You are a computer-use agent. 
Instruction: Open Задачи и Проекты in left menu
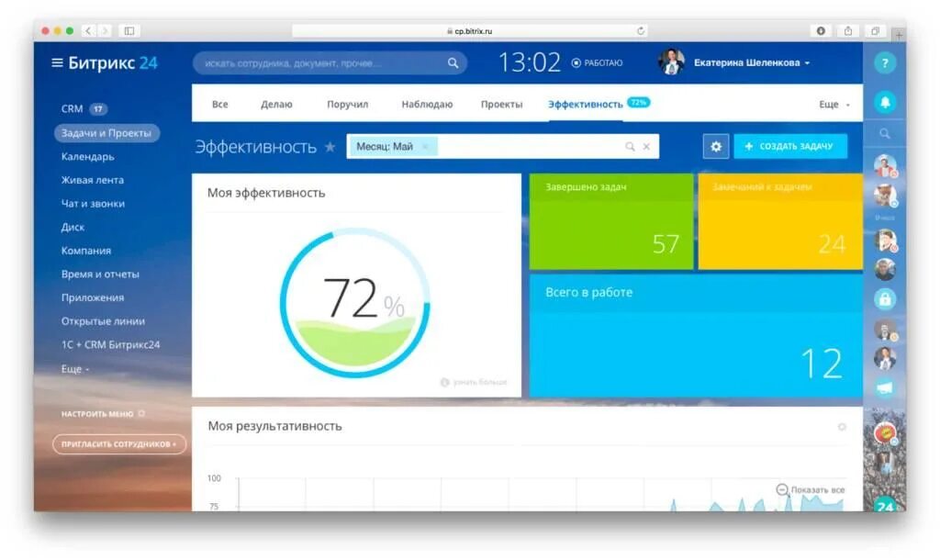click(x=106, y=133)
